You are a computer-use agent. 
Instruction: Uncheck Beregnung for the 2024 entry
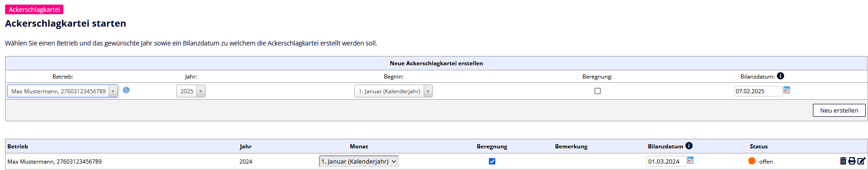[492, 161]
